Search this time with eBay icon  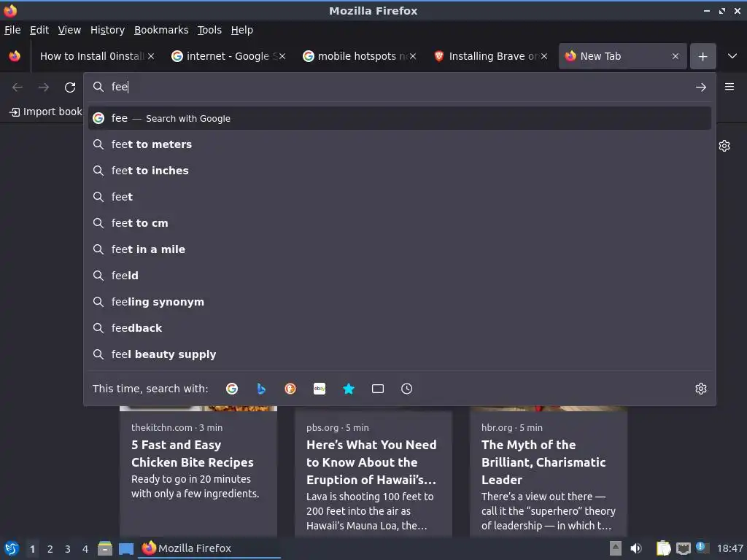tap(320, 389)
